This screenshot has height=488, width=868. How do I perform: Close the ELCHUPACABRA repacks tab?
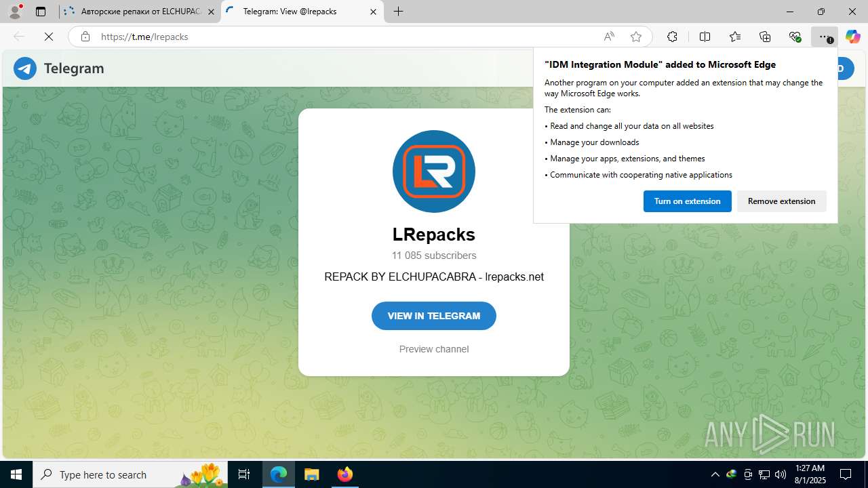click(211, 12)
